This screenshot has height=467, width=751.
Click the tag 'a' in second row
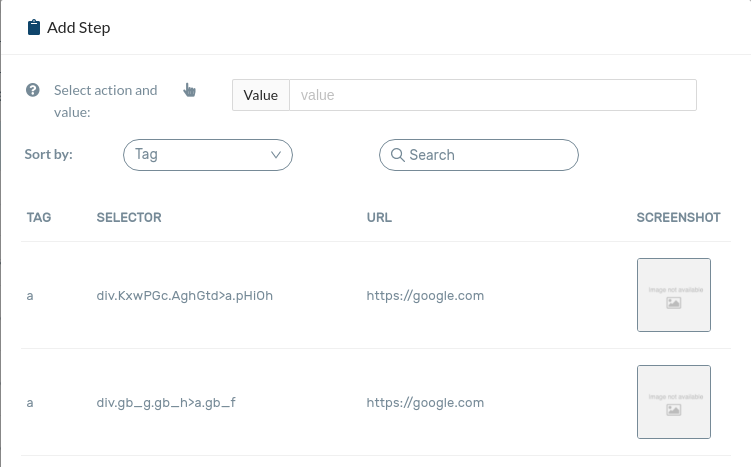[x=31, y=403]
